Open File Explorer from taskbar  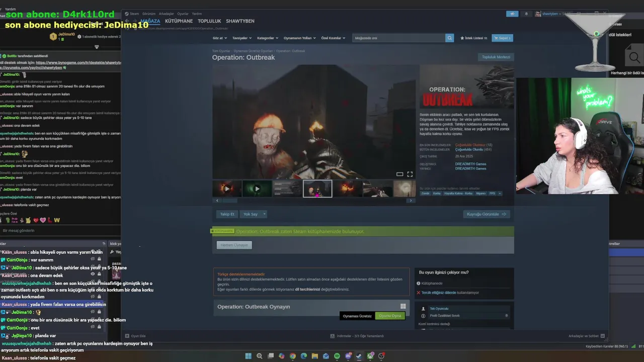(x=315, y=356)
